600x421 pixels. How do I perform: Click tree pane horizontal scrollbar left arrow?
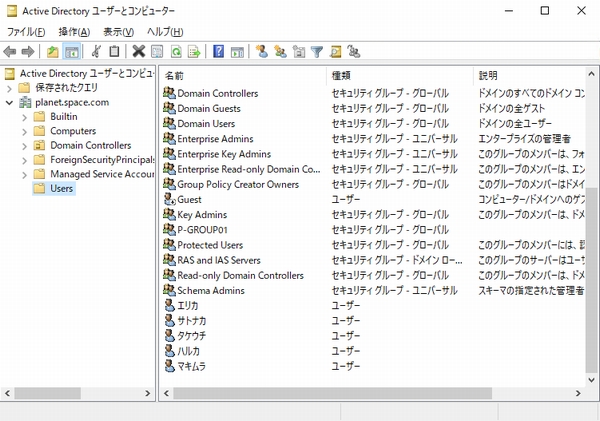pos(7,393)
